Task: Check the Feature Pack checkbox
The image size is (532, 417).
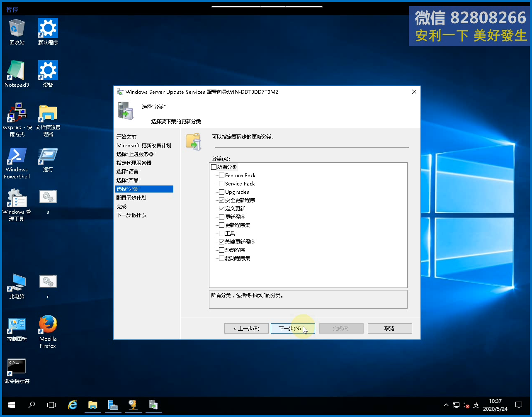Action: 222,175
